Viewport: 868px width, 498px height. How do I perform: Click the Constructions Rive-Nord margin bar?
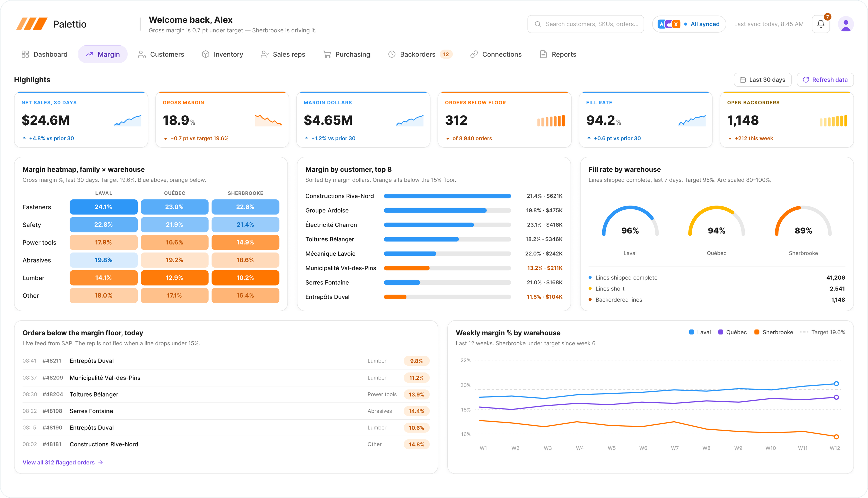[447, 196]
